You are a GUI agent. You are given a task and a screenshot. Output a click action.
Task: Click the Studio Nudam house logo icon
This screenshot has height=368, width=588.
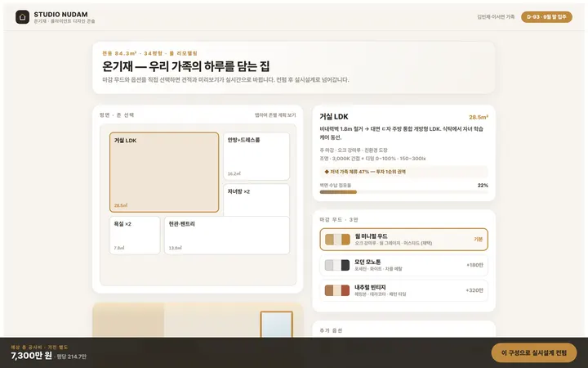click(22, 17)
